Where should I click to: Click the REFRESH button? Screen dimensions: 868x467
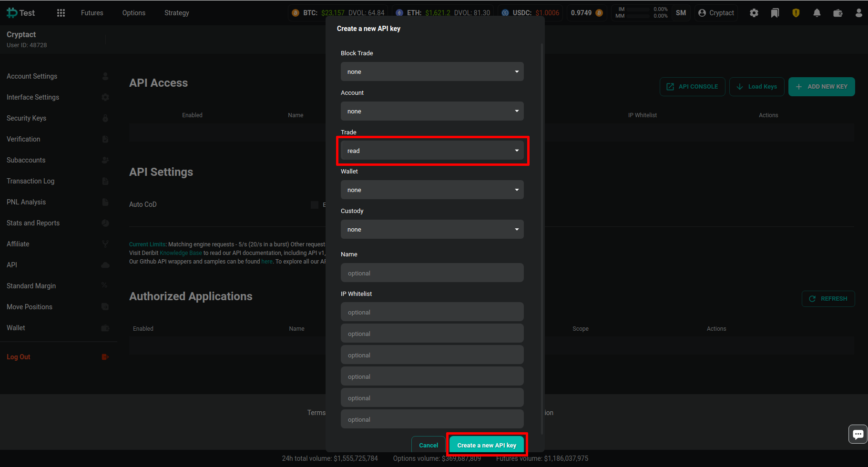point(828,299)
